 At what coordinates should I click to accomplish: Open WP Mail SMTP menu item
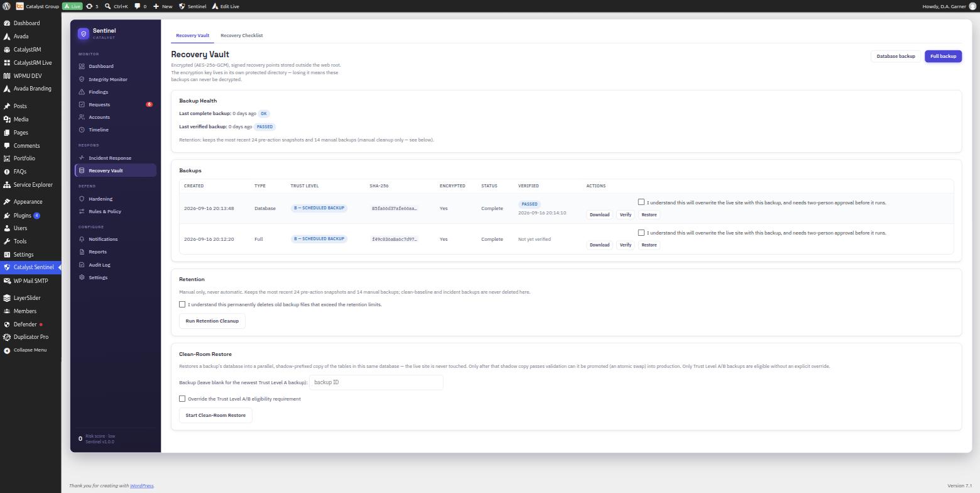point(31,281)
